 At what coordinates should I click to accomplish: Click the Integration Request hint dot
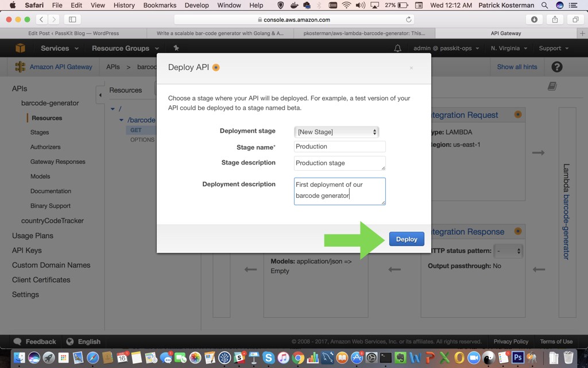pos(518,114)
